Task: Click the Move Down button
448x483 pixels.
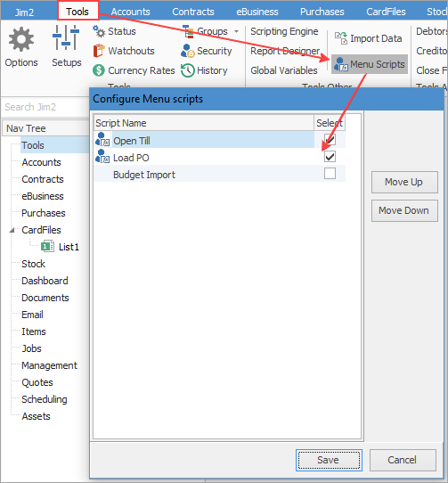Action: click(404, 210)
